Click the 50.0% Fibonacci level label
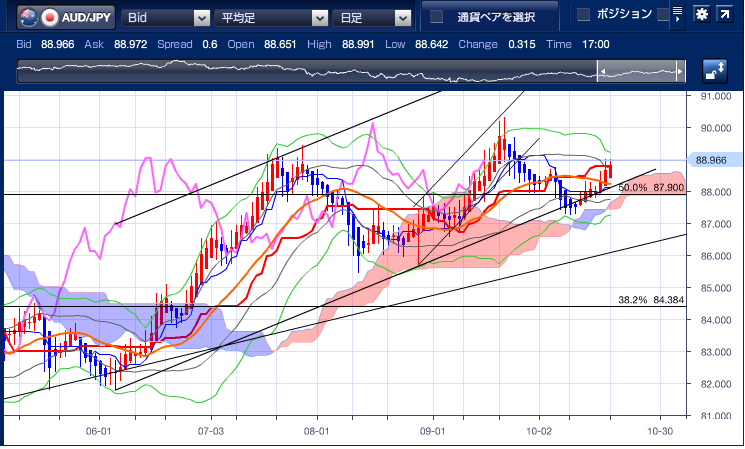This screenshot has height=449, width=745. click(651, 187)
